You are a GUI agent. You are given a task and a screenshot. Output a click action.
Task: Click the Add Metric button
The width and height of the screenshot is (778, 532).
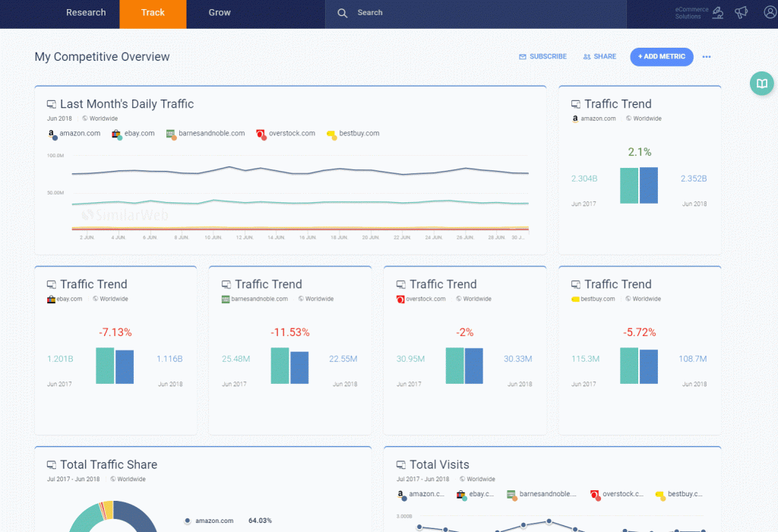click(x=662, y=57)
